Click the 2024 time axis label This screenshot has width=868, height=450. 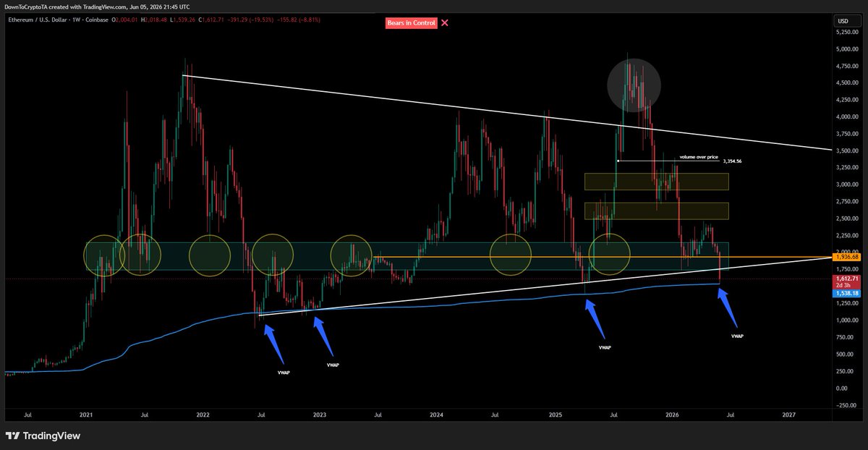[x=436, y=415]
